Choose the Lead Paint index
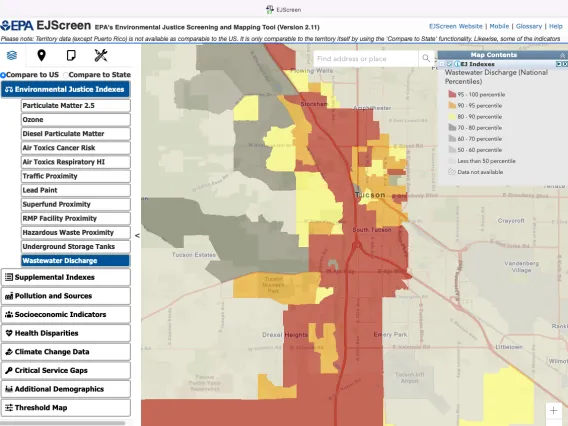568x426 pixels. click(76, 190)
